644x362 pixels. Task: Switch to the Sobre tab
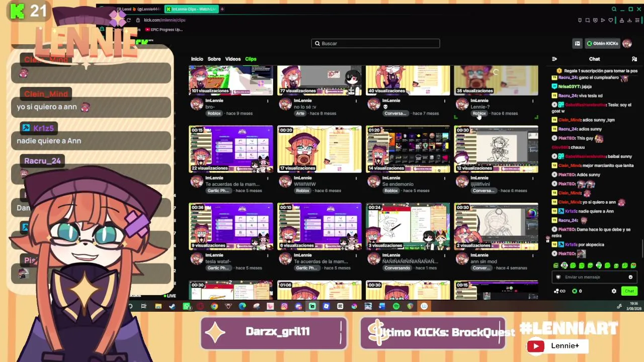point(214,59)
